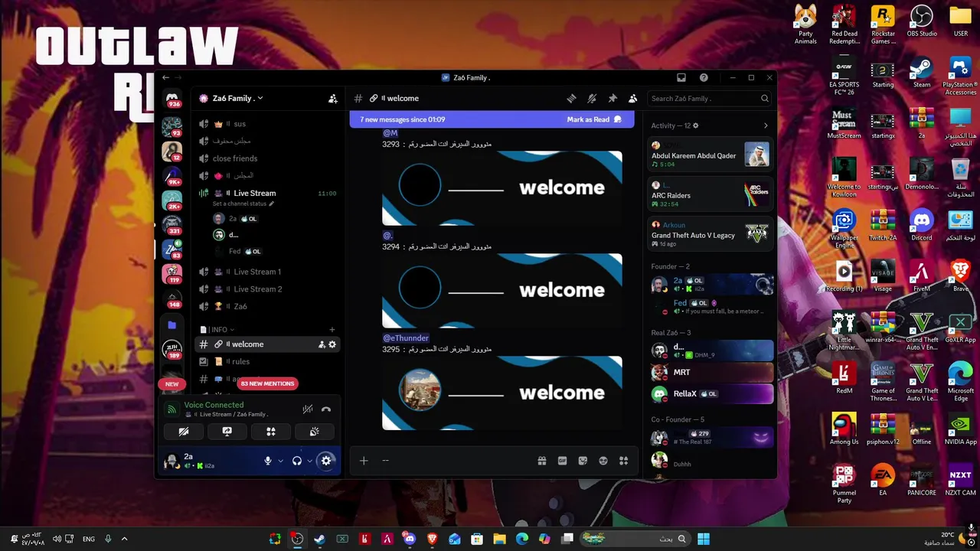Open FiveM desktop shortcut
The height and width of the screenshot is (551, 980).
[x=922, y=277]
